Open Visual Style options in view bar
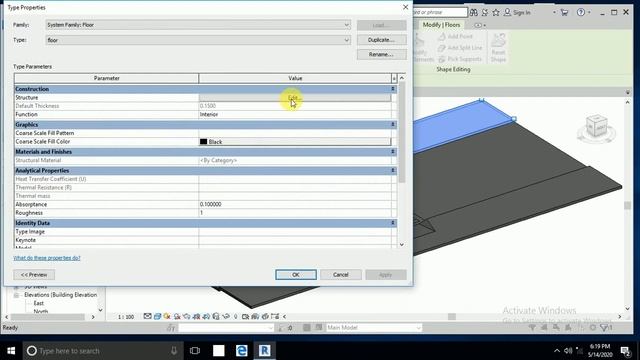This screenshot has width=640, height=360. pyautogui.click(x=157, y=316)
